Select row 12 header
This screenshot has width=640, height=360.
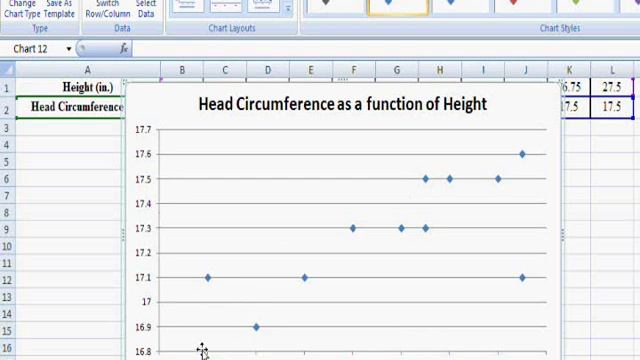[x=7, y=280]
